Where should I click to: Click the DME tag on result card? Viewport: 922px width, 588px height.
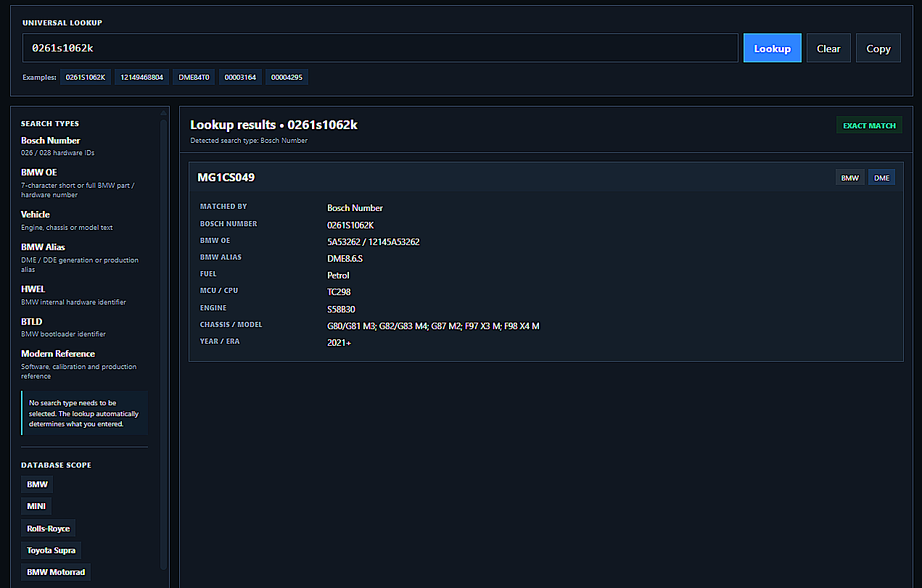(x=881, y=178)
